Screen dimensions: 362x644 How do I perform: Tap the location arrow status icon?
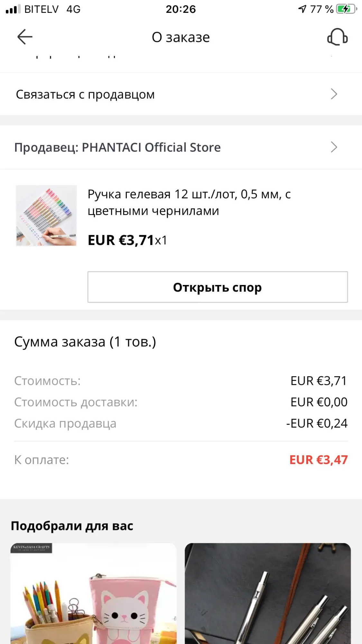pos(302,9)
